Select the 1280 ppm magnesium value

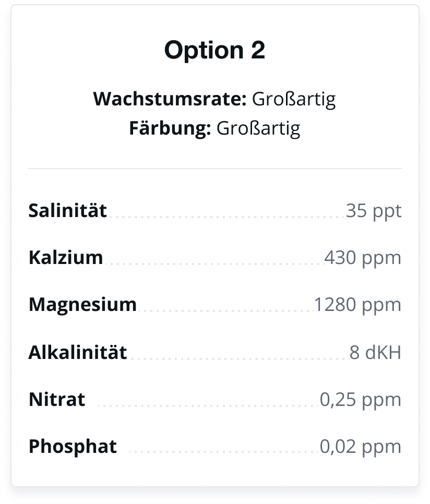[357, 305]
